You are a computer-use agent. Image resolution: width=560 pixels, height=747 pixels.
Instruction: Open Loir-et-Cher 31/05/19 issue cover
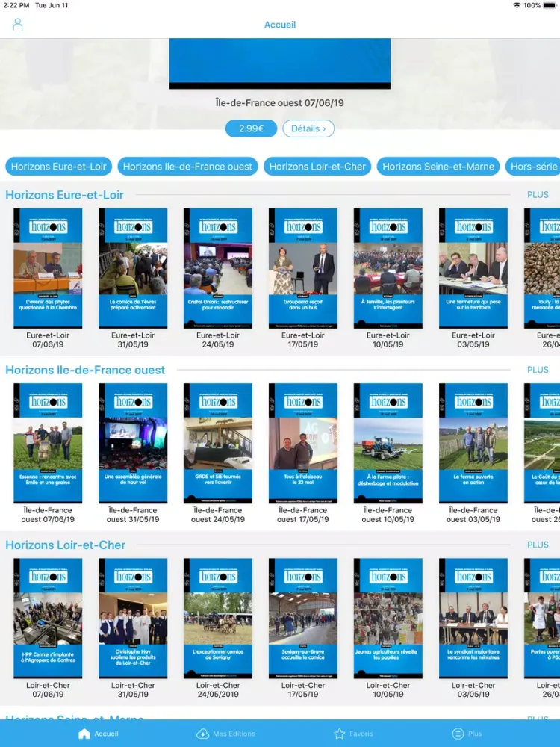(x=133, y=618)
